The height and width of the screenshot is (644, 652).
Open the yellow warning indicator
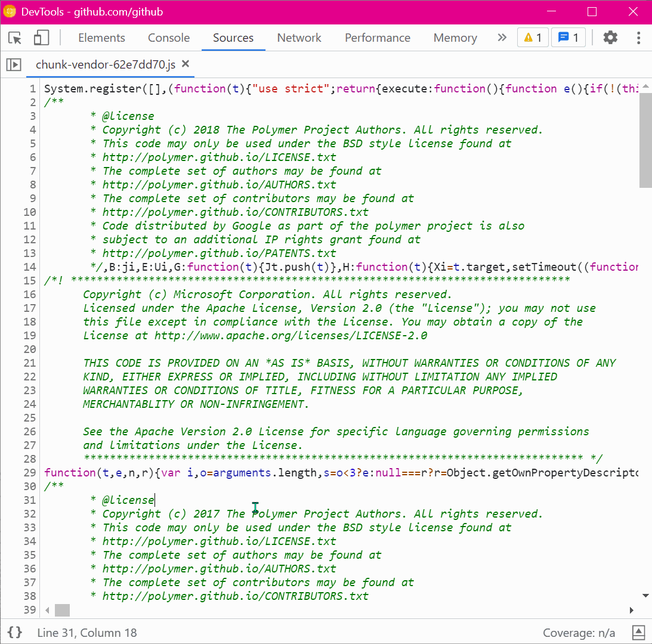(532, 37)
